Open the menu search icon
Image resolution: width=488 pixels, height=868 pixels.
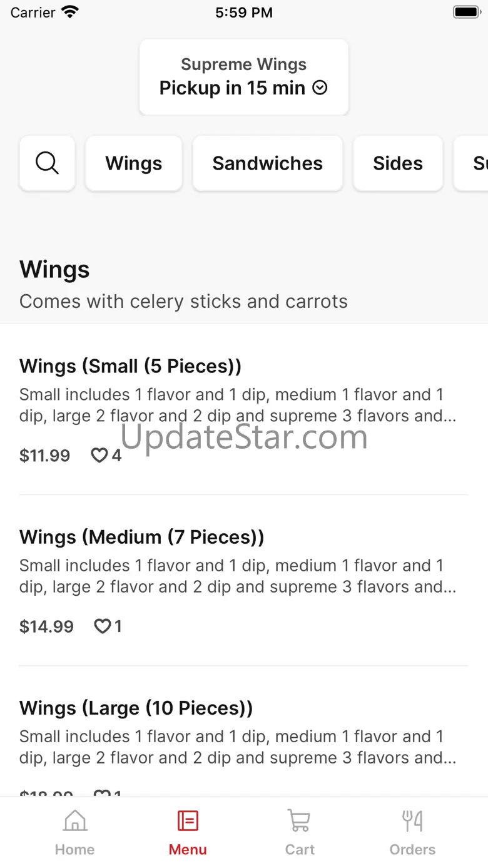[x=48, y=163]
